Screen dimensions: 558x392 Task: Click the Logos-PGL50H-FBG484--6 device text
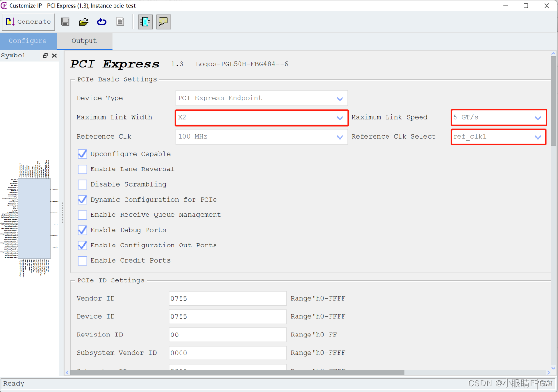click(x=242, y=64)
